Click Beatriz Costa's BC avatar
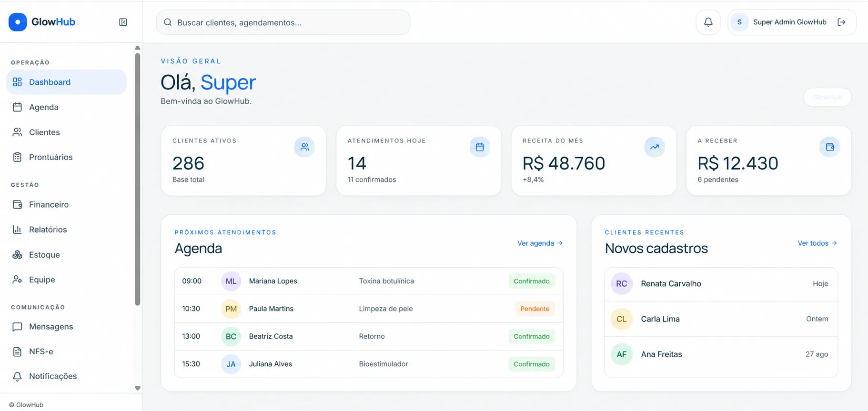The image size is (868, 411). click(x=231, y=336)
